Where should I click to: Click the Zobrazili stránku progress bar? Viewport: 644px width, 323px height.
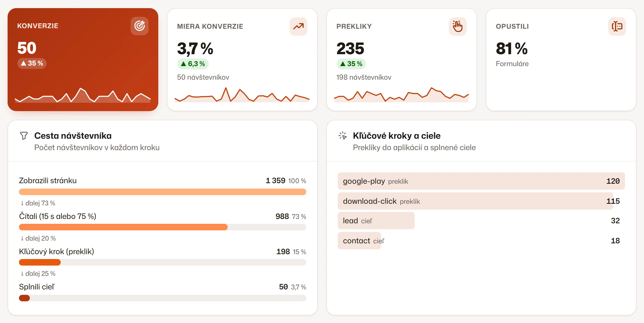[x=163, y=192]
